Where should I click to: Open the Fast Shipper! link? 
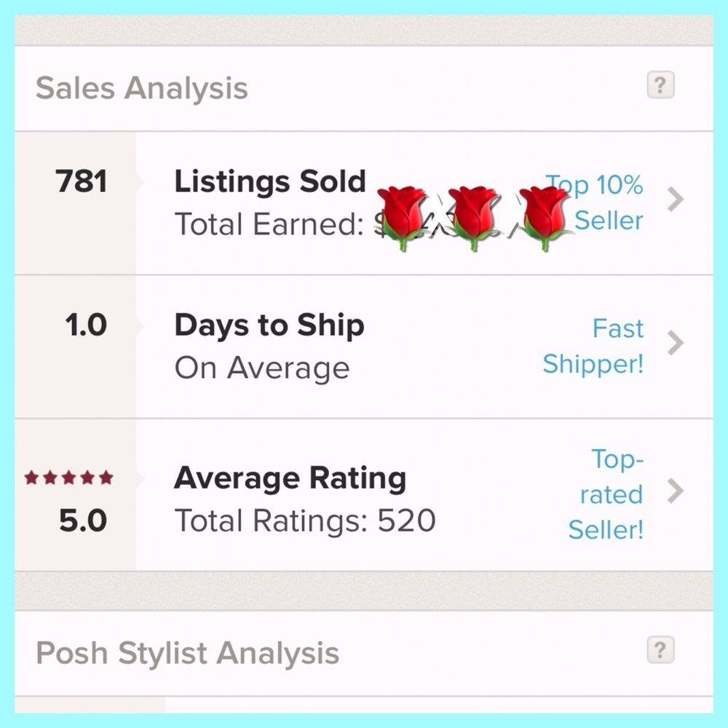pyautogui.click(x=594, y=346)
